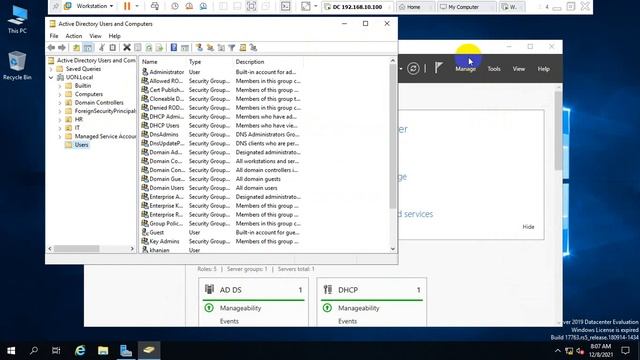The height and width of the screenshot is (360, 640).
Task: Open File Explorer from the taskbar
Action: click(103, 350)
